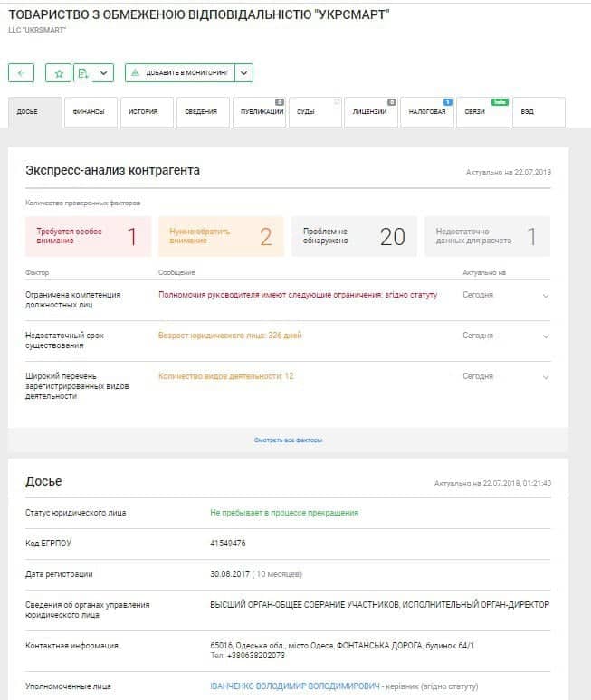The height and width of the screenshot is (700, 591).
Task: Click LLC "UKRSMART" subtitle
Action: pyautogui.click(x=37, y=30)
